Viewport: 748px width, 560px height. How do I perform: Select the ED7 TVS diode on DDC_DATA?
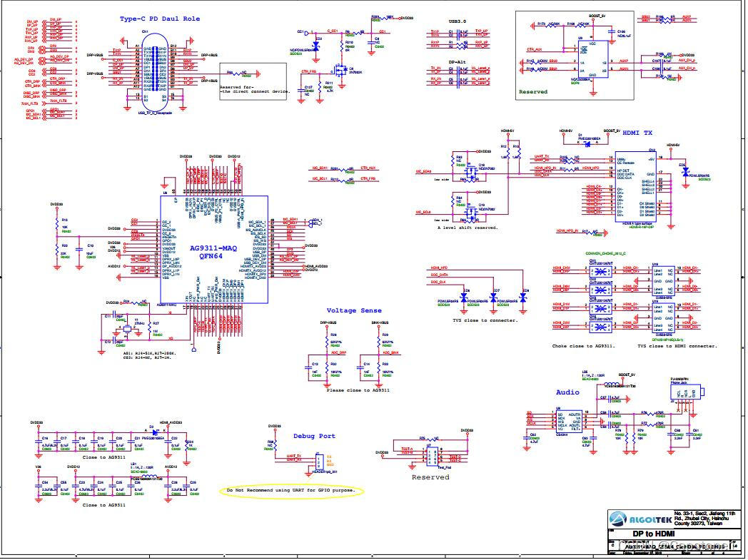(x=493, y=297)
